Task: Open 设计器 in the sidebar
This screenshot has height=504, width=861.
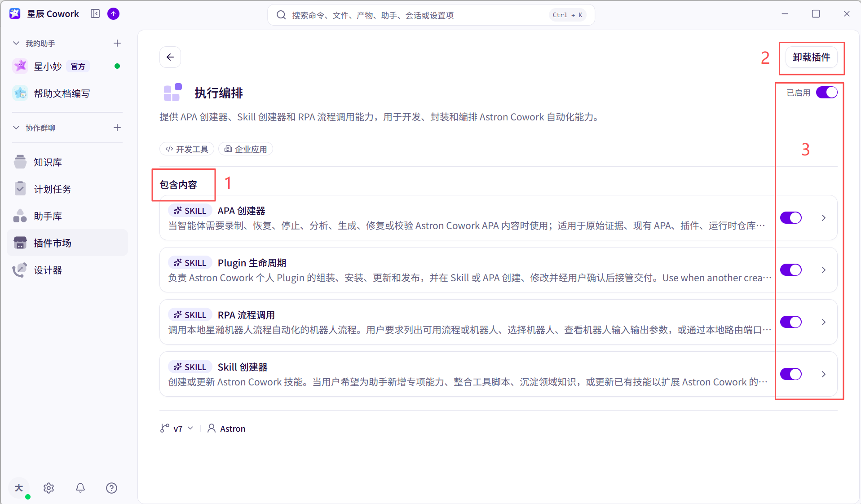Action: pyautogui.click(x=67, y=270)
